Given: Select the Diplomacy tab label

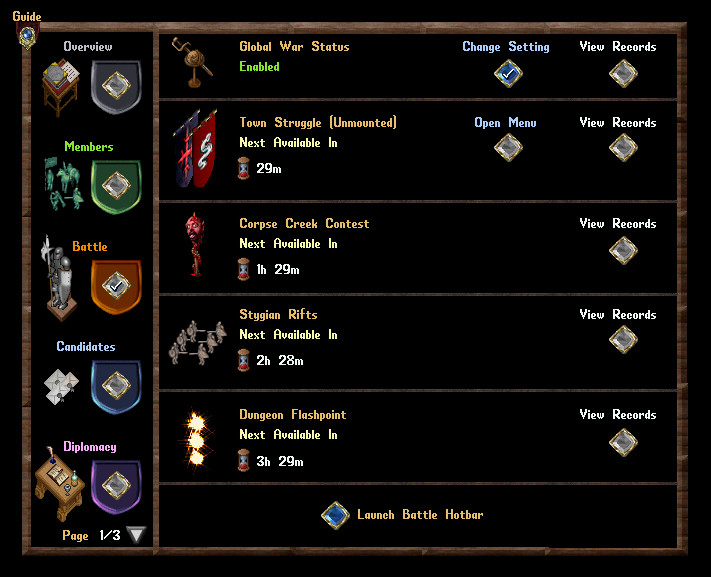Looking at the screenshot, I should [x=90, y=447].
